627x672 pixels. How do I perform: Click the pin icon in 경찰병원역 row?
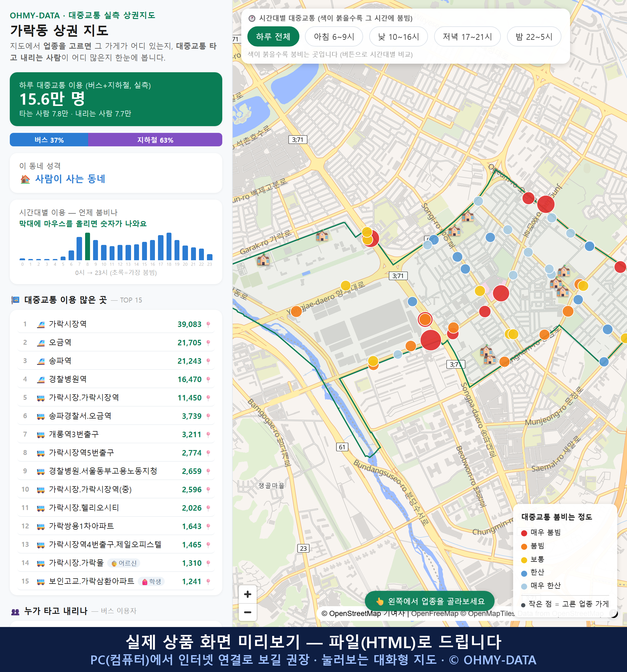click(208, 379)
